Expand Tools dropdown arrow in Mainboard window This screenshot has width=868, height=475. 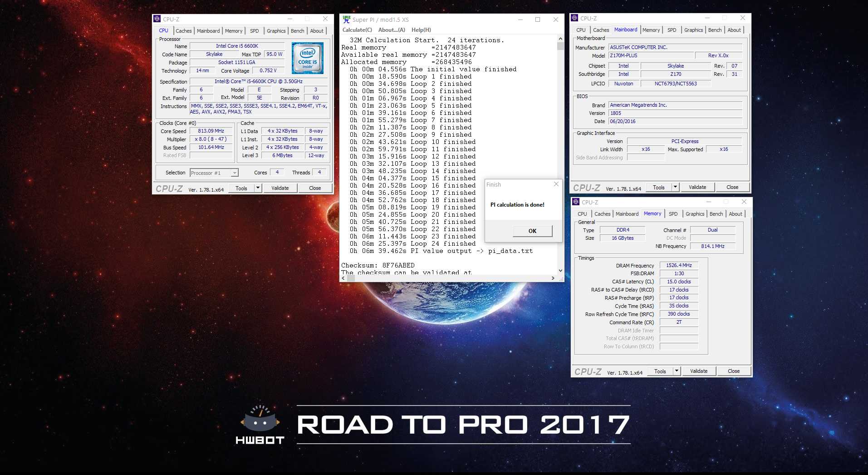coord(675,187)
